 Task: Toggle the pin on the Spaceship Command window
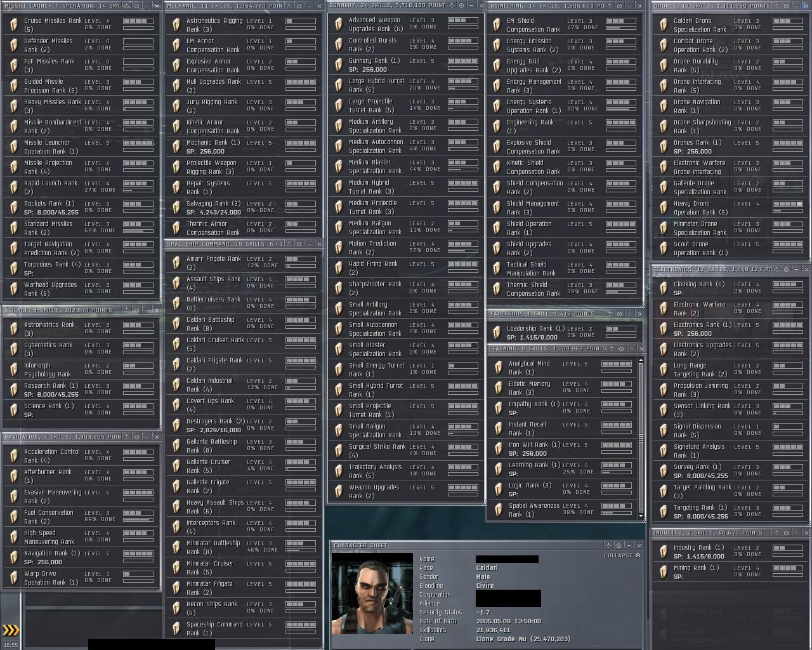click(x=299, y=244)
